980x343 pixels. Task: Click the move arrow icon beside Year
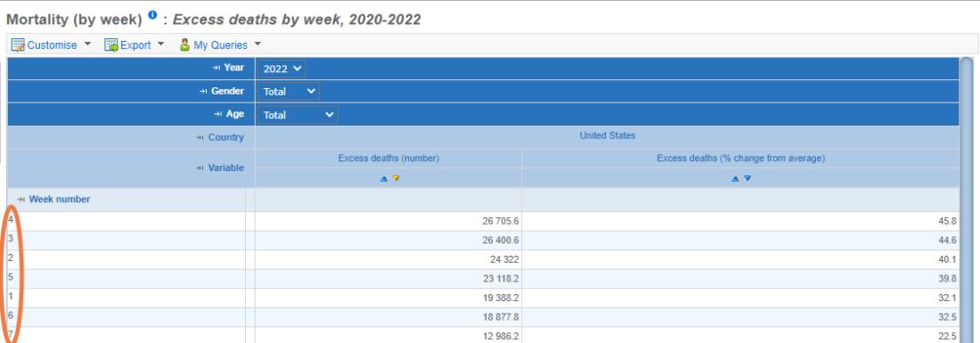(x=216, y=68)
